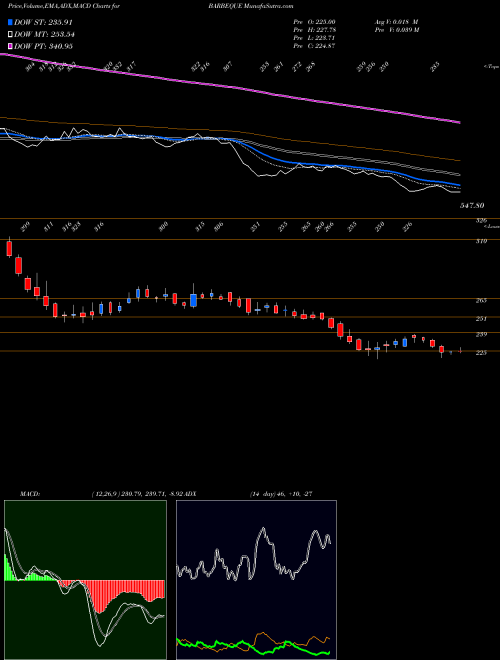This screenshot has height=660, width=500.
Task: Click the 'MACD:' panel label
Action: click(x=30, y=494)
